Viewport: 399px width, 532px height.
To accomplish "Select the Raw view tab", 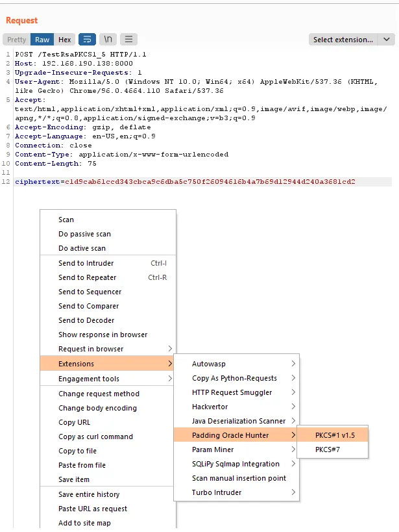I will [42, 40].
